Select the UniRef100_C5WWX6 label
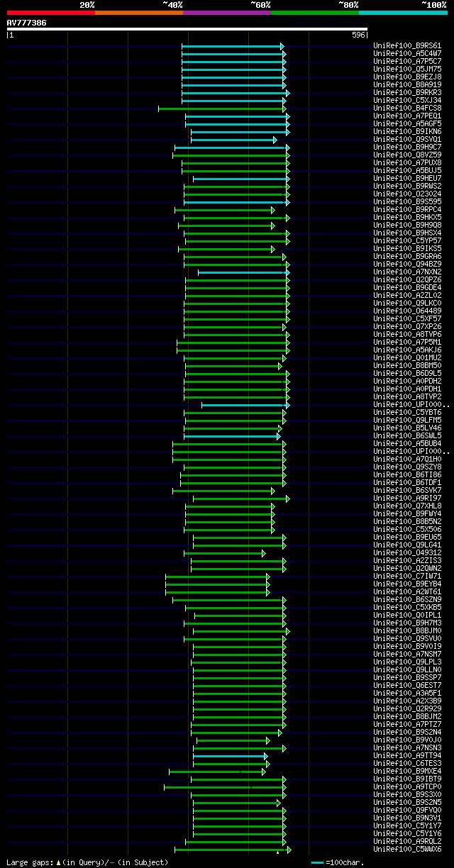454x868 pixels. click(407, 849)
